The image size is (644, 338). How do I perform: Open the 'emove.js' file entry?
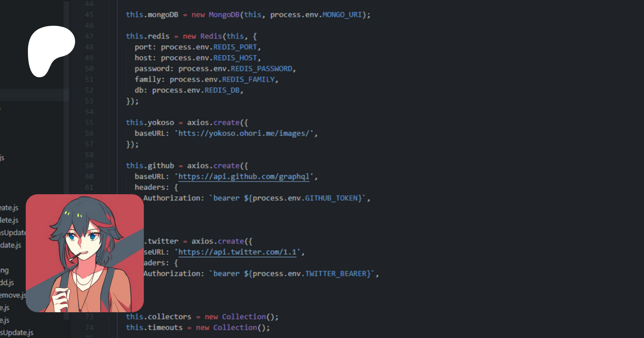[x=13, y=295]
